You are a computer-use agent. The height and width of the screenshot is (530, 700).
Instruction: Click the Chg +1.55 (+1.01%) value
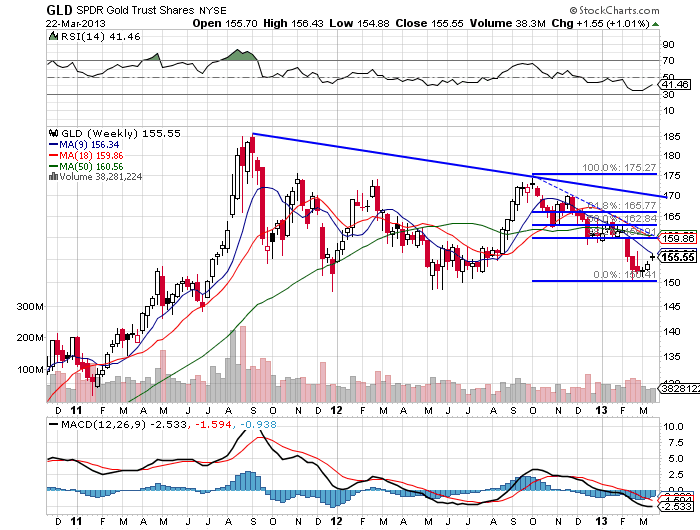(600, 23)
